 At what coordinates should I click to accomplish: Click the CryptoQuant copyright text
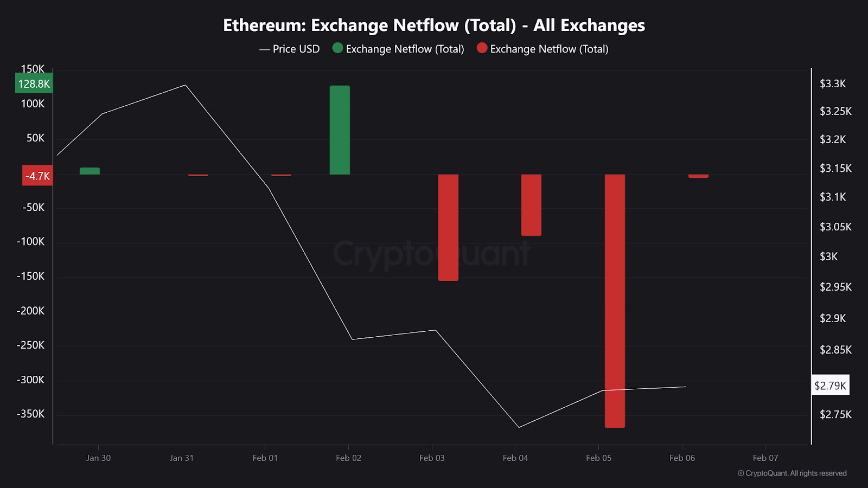point(792,473)
